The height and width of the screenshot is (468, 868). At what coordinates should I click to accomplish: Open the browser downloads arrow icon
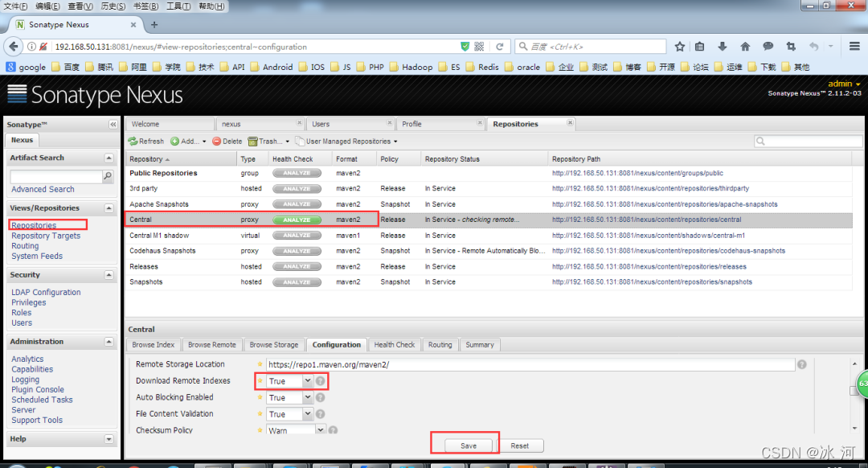point(723,47)
